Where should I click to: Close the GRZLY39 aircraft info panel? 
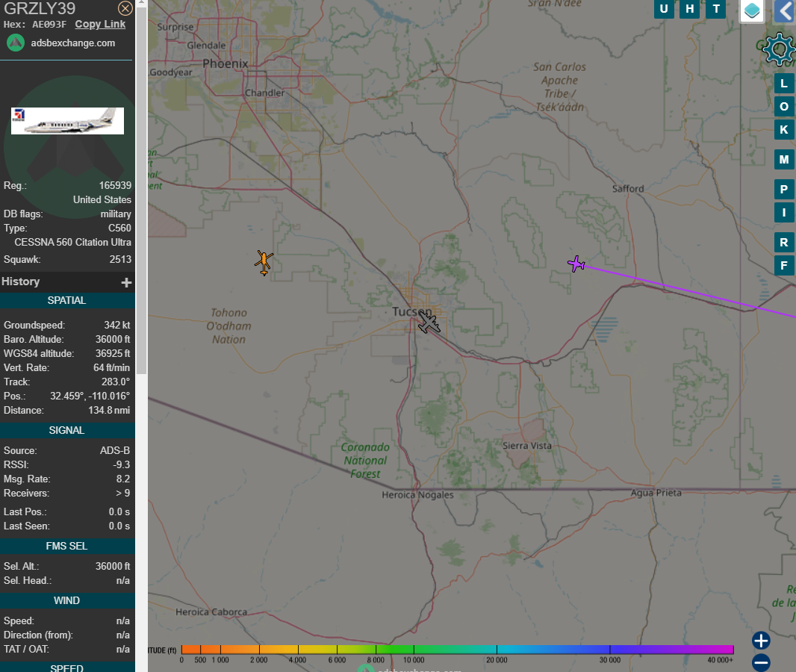[x=125, y=8]
